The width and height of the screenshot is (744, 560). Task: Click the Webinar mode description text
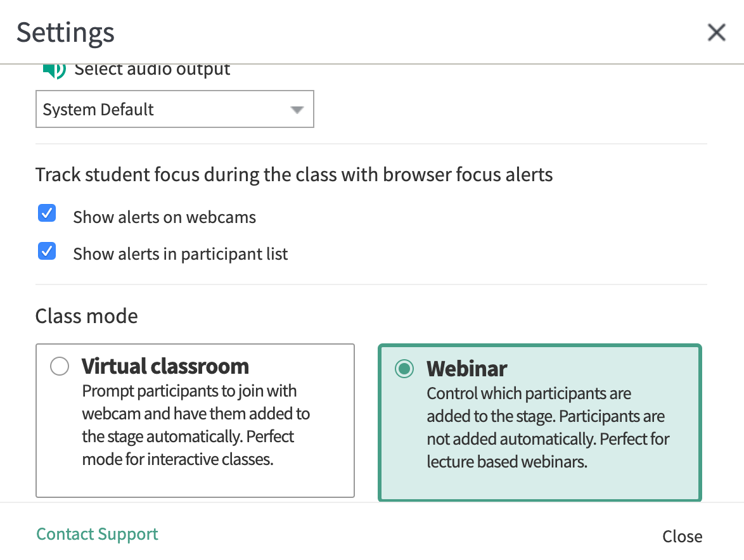(x=548, y=428)
